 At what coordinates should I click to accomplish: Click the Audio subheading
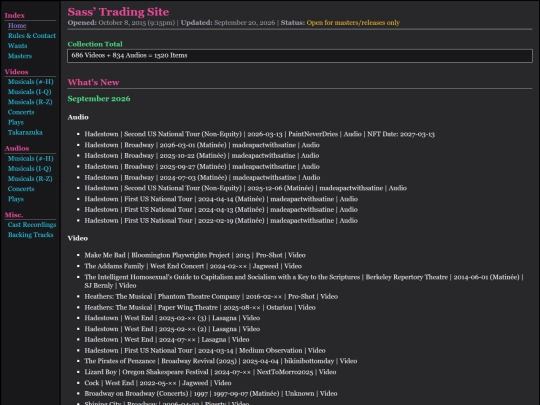tap(78, 117)
